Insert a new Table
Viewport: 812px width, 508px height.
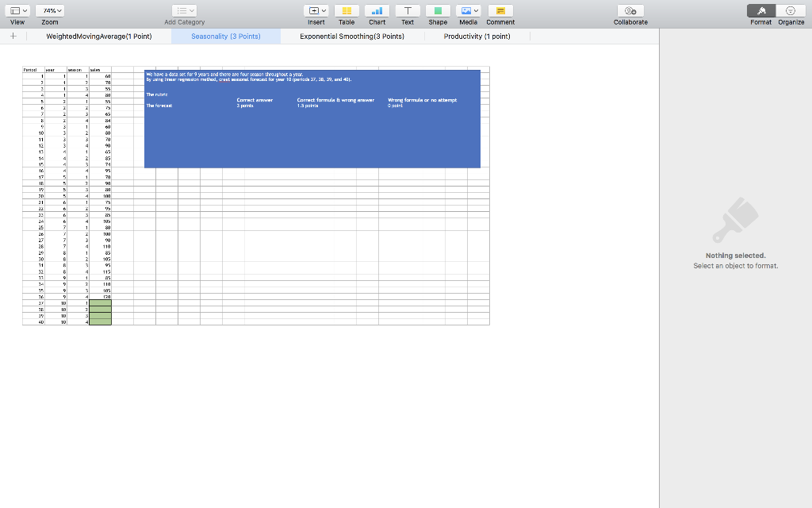click(x=347, y=10)
